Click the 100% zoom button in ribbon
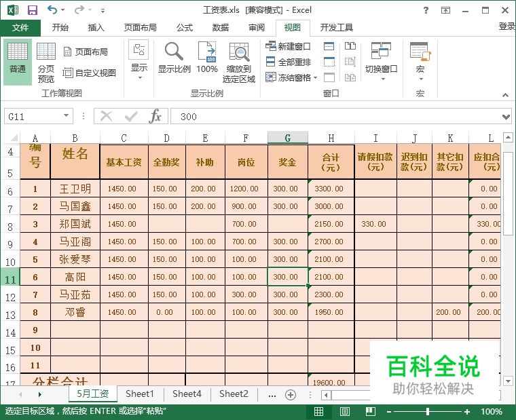516x420 pixels. 207,58
